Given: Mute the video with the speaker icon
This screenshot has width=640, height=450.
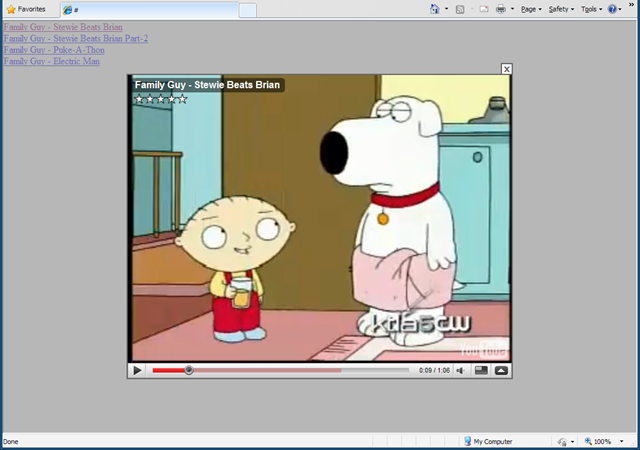Looking at the screenshot, I should click(x=460, y=370).
